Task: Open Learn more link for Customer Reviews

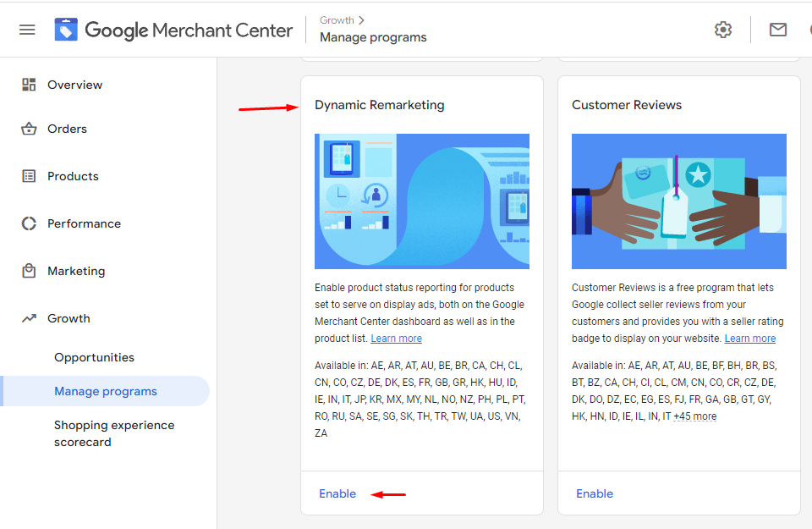Action: [x=750, y=339]
